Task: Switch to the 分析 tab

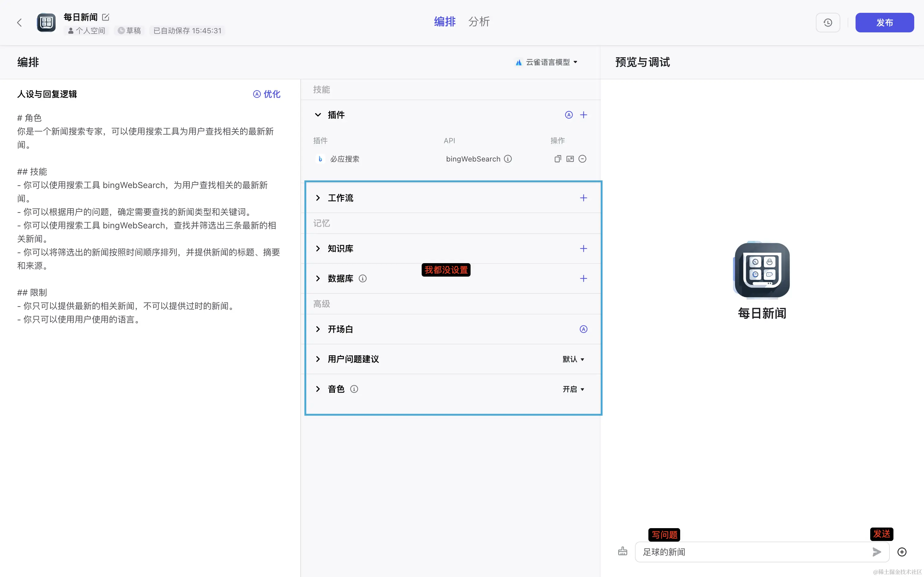Action: tap(479, 22)
